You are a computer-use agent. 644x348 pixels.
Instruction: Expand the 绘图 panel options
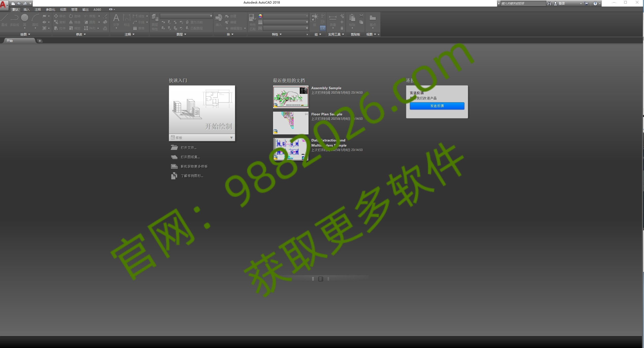tap(25, 34)
